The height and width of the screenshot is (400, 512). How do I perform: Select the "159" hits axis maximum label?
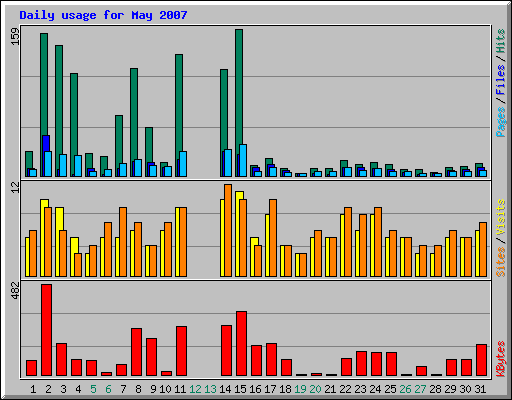15,36
